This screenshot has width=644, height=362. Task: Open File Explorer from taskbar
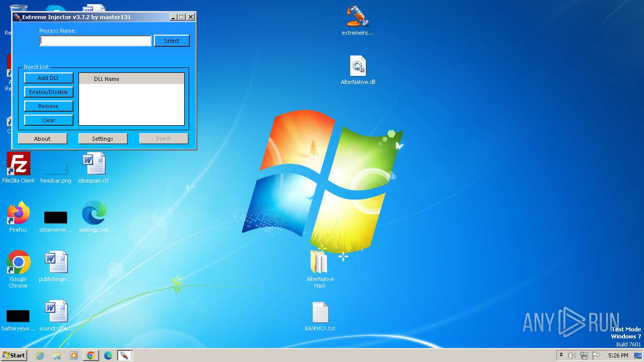[57, 355]
